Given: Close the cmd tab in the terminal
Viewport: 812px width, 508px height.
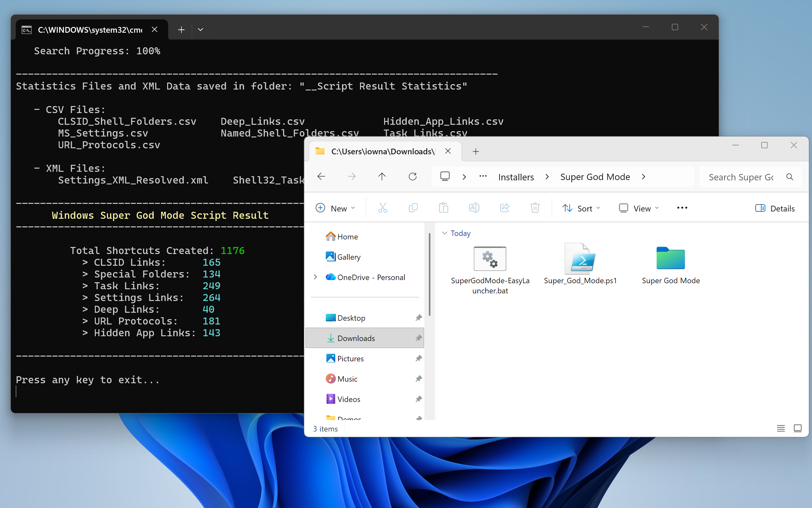Looking at the screenshot, I should coord(155,30).
